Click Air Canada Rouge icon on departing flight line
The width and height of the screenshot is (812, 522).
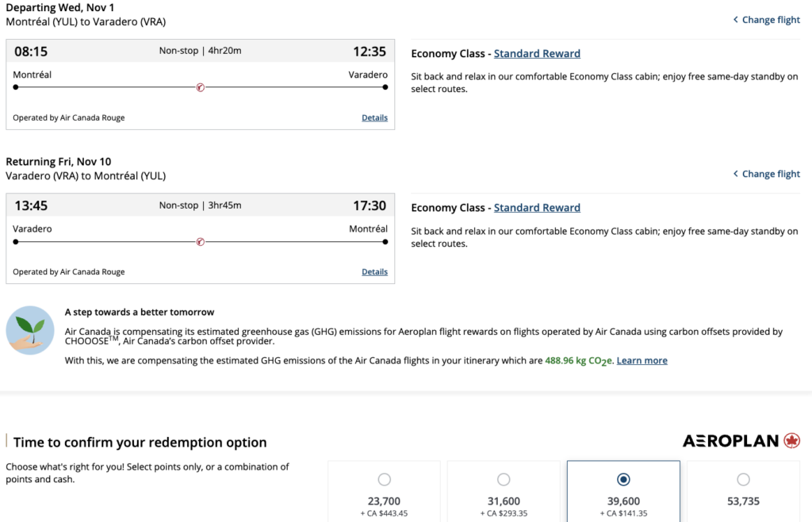pyautogui.click(x=200, y=87)
